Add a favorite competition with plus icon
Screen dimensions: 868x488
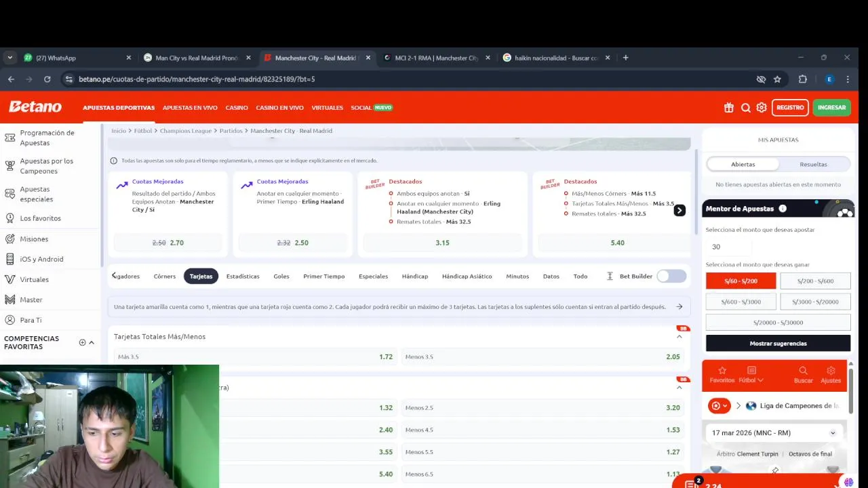click(x=82, y=342)
